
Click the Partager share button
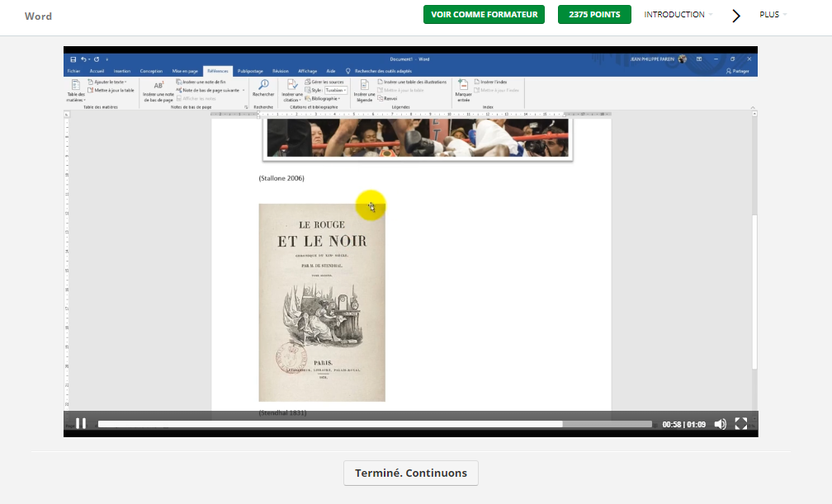point(738,71)
